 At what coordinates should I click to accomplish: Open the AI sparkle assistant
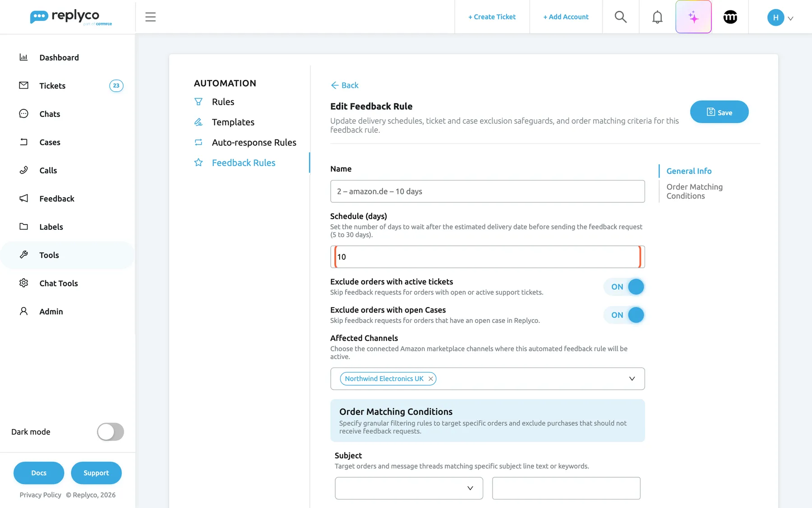(x=693, y=17)
